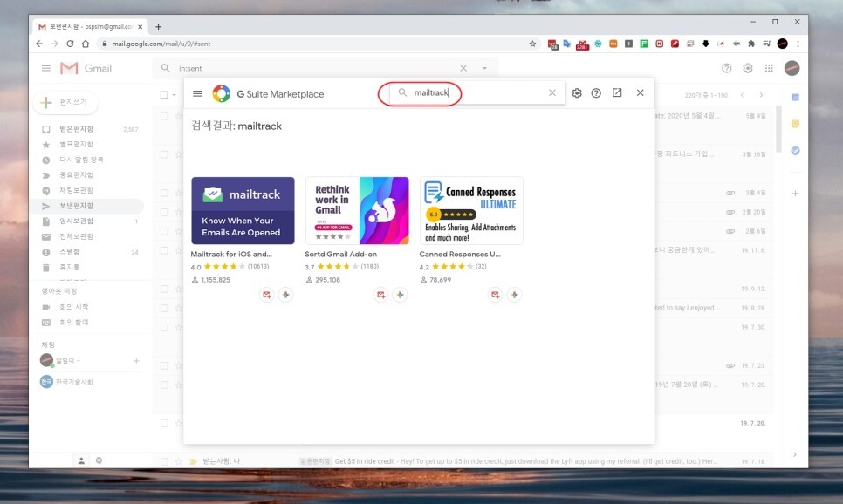843x504 pixels.
Task: Click the Canned Responses U... title
Action: 460,254
